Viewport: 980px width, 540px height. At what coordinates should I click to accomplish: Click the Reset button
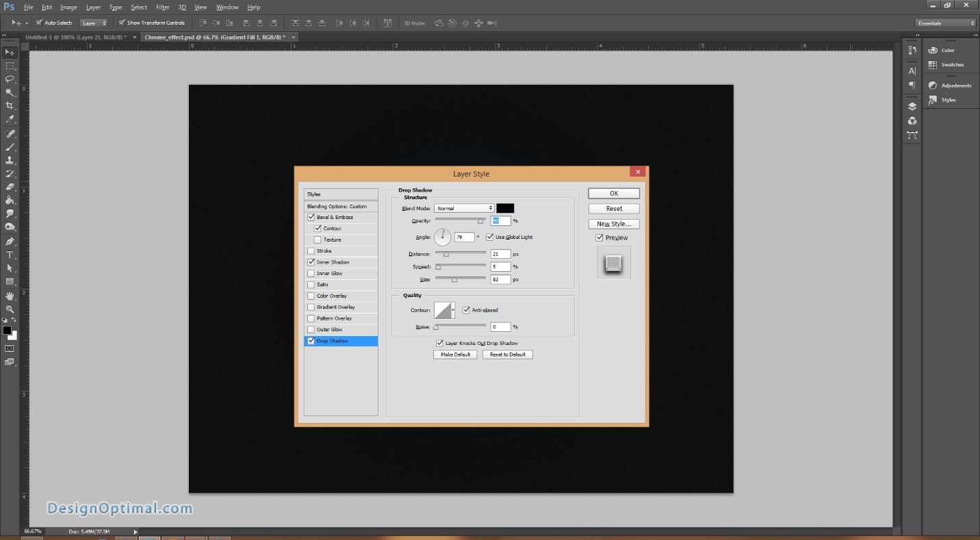(x=614, y=209)
